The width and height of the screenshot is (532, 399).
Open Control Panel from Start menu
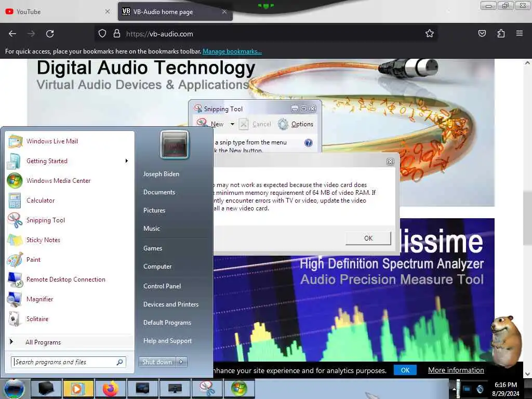[162, 286]
